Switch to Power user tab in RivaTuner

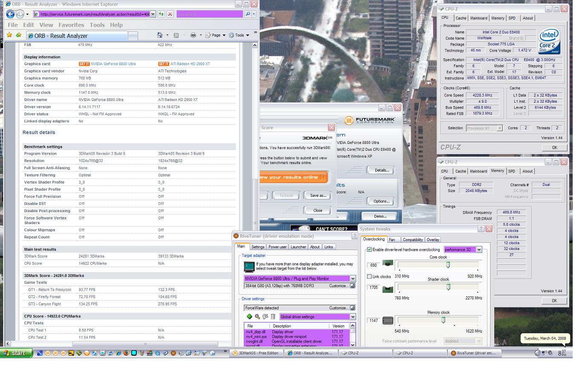click(x=277, y=247)
